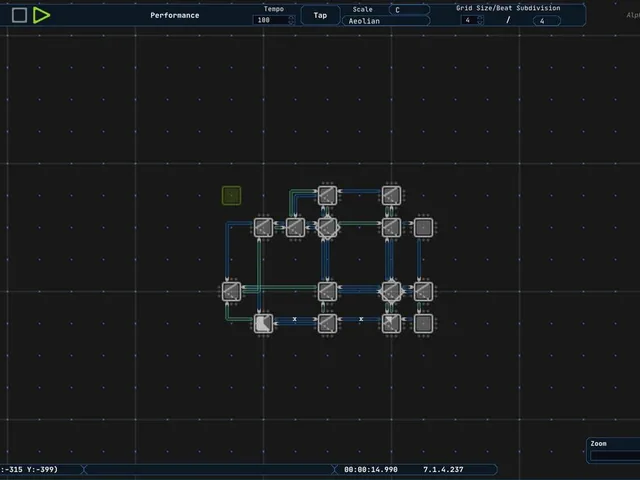Open the Performance menu label
640x480 pixels.
pyautogui.click(x=175, y=15)
